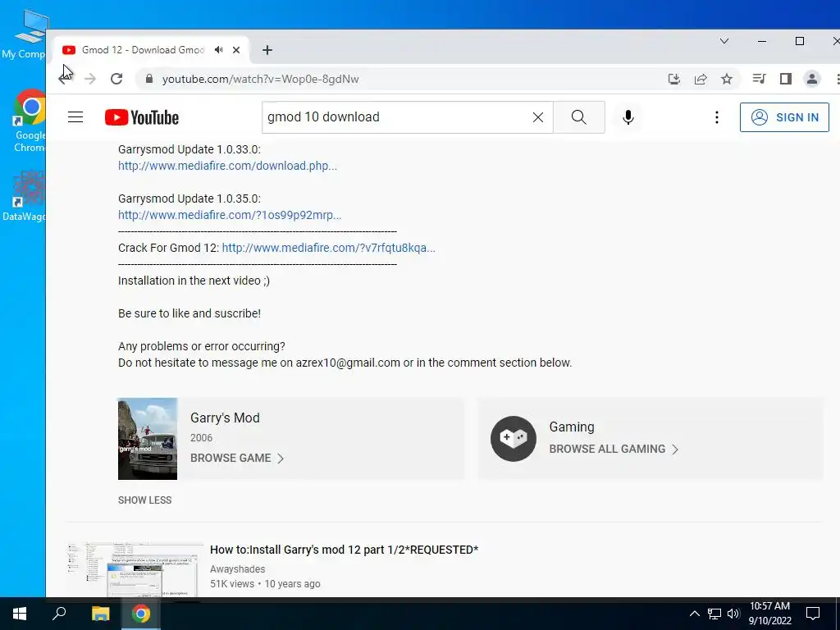Click the padlock site info icon
This screenshot has width=840, height=630.
point(149,80)
